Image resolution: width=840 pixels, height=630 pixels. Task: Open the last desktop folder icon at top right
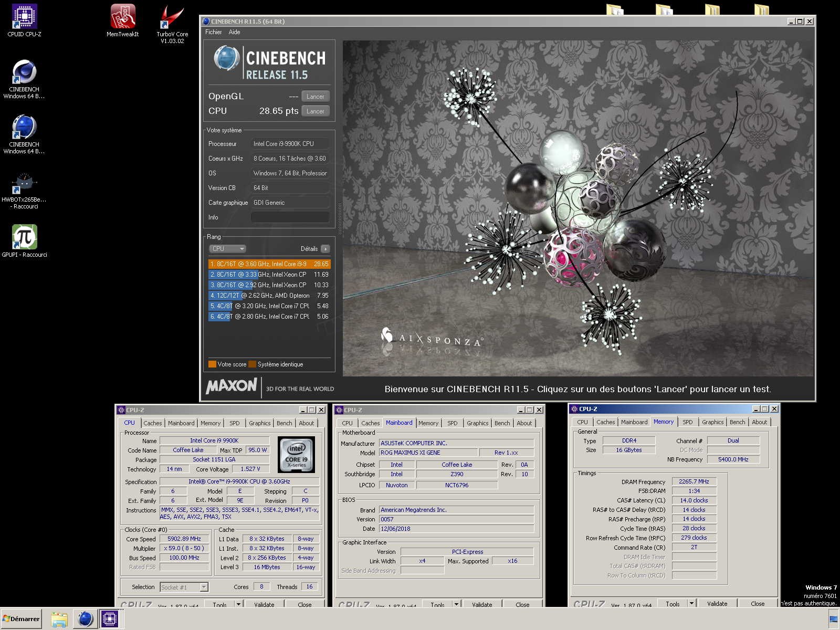(761, 9)
